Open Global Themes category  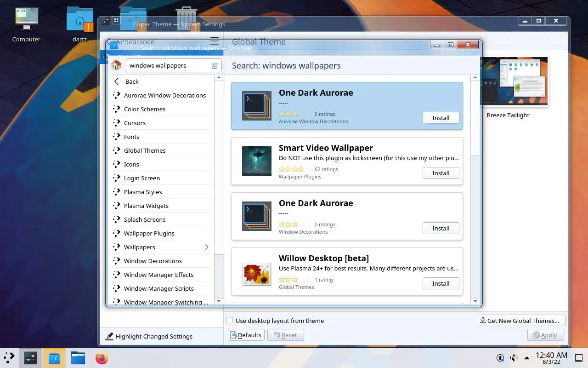tap(161, 150)
